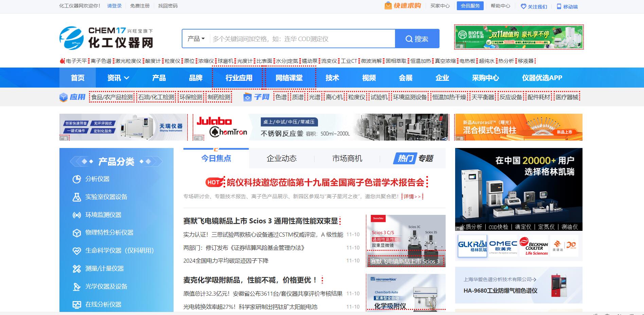Click the 详情>> link

pyautogui.click(x=412, y=197)
